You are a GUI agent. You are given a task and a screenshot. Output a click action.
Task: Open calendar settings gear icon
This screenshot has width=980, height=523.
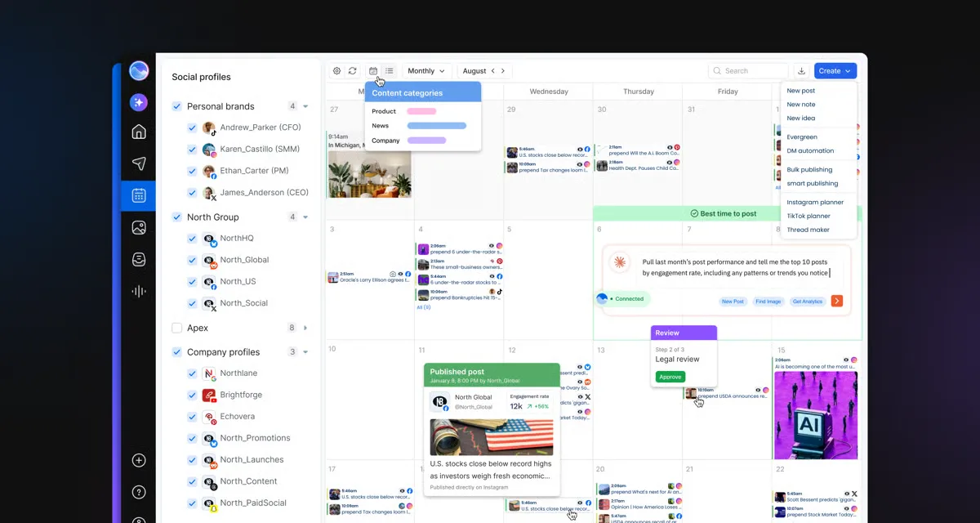click(x=336, y=71)
